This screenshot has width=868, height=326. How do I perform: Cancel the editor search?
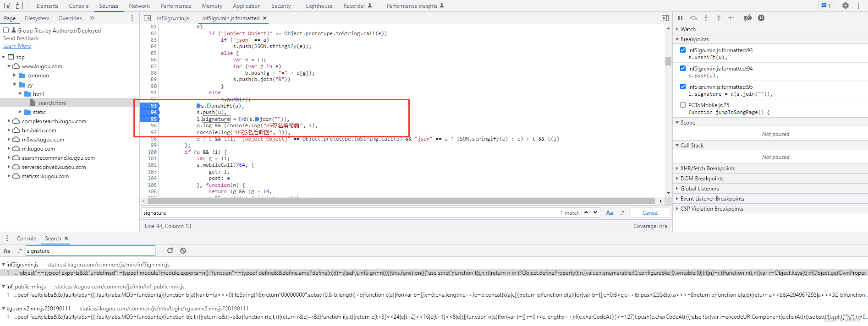click(650, 212)
